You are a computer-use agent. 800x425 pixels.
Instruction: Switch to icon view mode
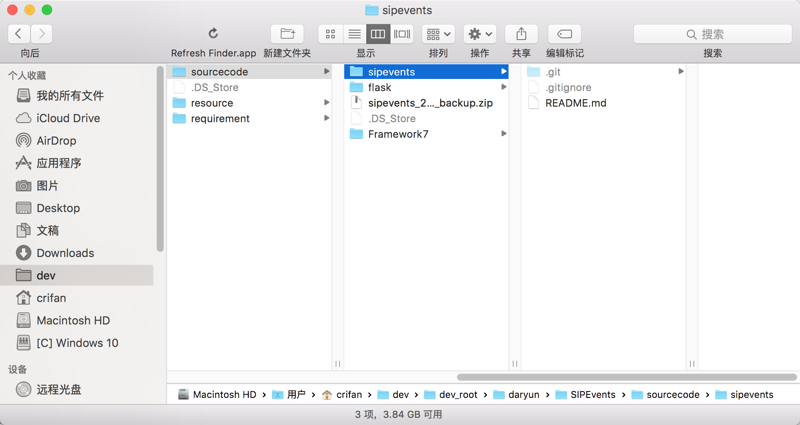pos(331,34)
